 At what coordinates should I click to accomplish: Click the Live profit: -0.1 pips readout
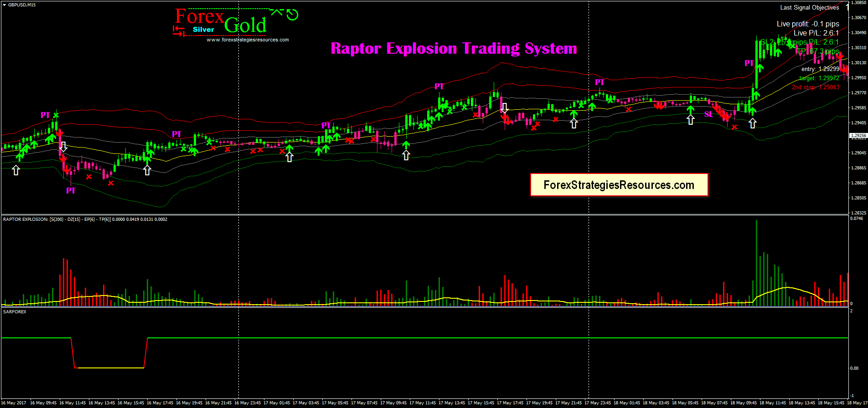coord(808,24)
